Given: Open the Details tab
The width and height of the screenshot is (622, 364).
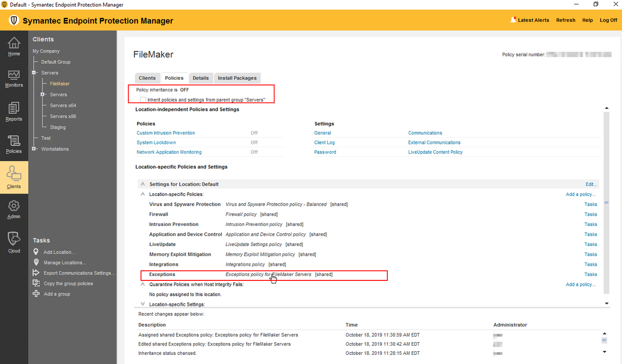Looking at the screenshot, I should pyautogui.click(x=201, y=78).
